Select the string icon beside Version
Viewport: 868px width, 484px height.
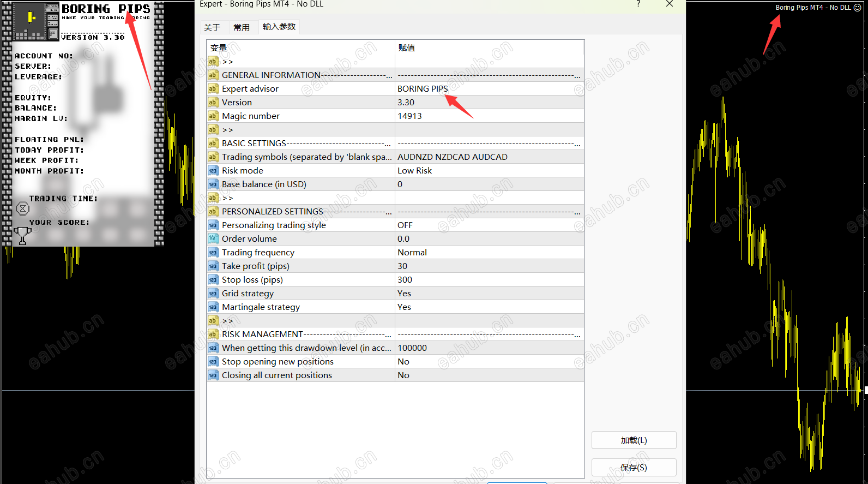(213, 103)
